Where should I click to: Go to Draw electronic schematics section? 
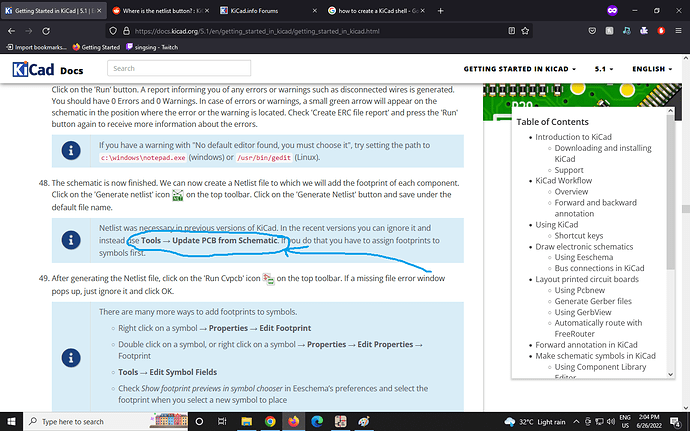pos(584,247)
